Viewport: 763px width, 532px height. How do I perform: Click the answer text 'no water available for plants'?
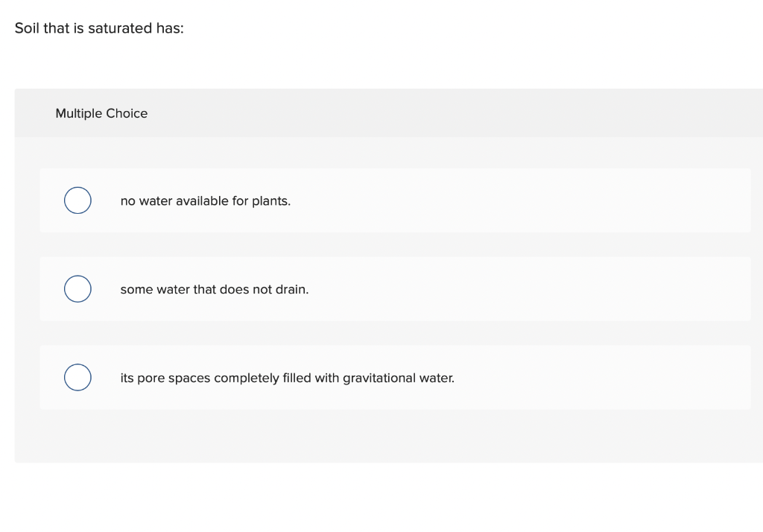[206, 200]
